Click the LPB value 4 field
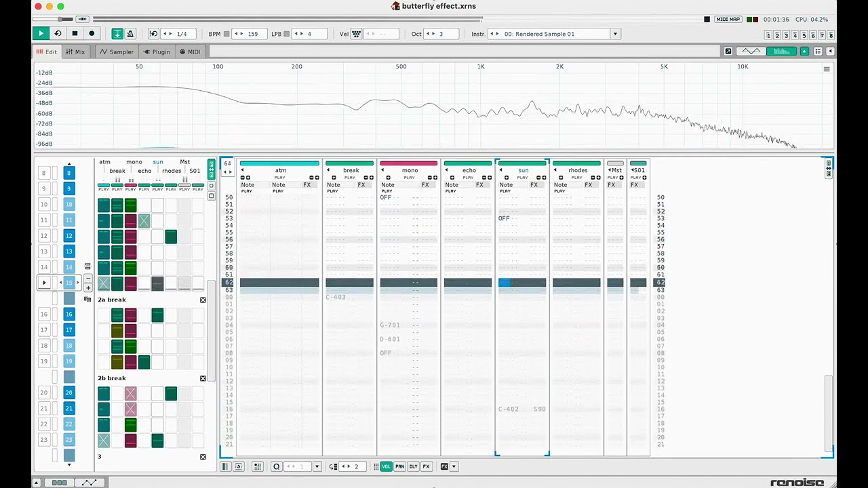This screenshot has width=868, height=488. click(309, 34)
